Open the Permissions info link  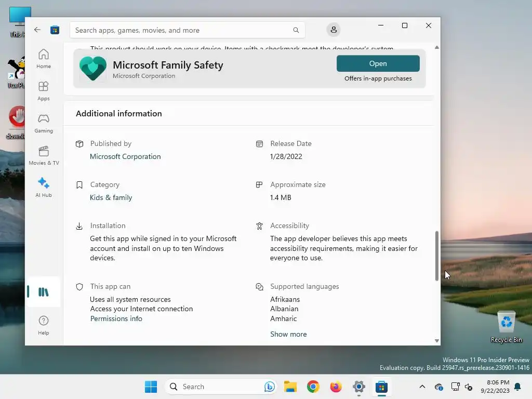coord(116,318)
